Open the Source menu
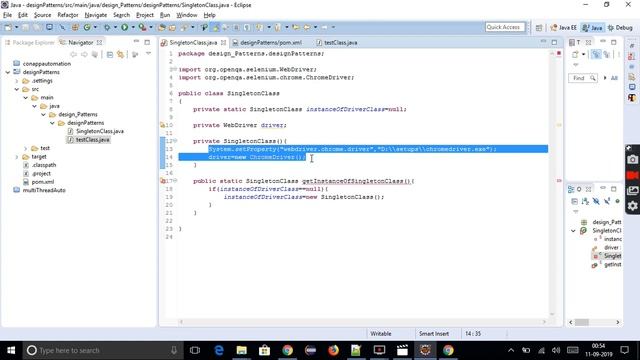This screenshot has height=360, width=640. pos(42,15)
